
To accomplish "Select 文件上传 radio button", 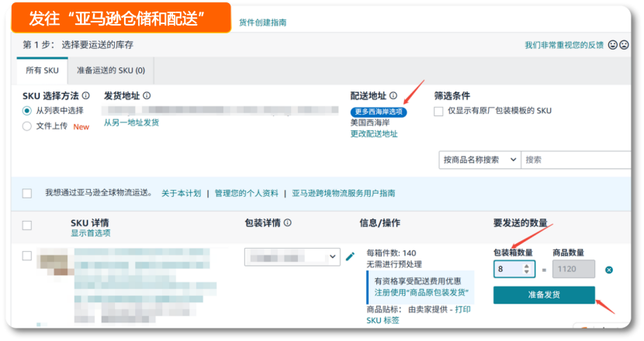I will (26, 126).
